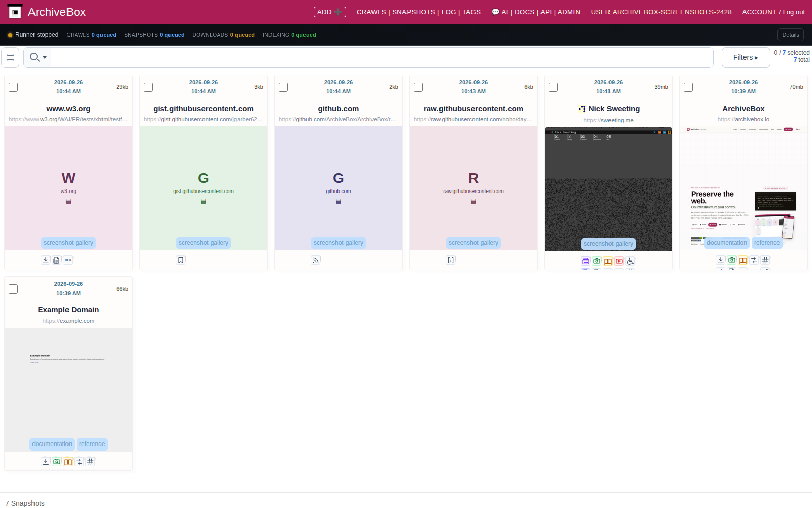Open the DOCS menu item

coord(524,12)
